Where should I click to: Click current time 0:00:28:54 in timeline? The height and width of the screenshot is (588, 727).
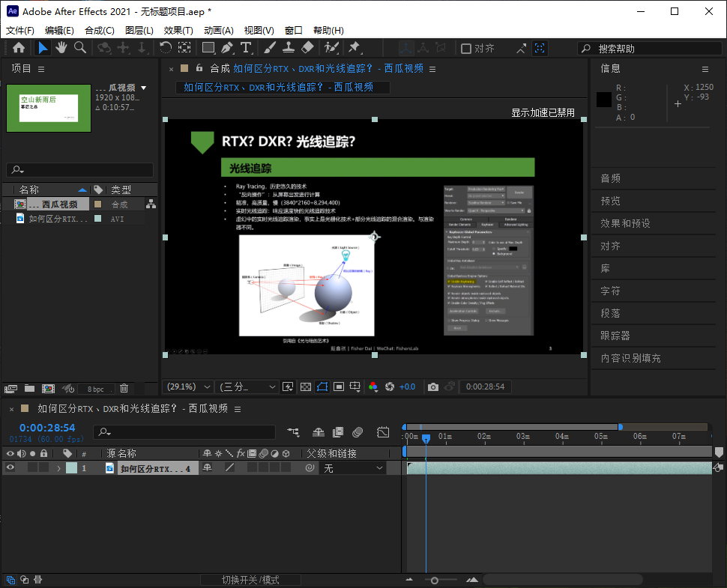click(x=46, y=428)
